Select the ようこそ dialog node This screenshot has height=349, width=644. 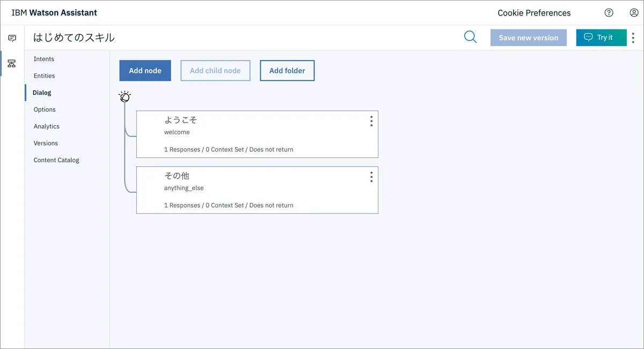coord(257,134)
